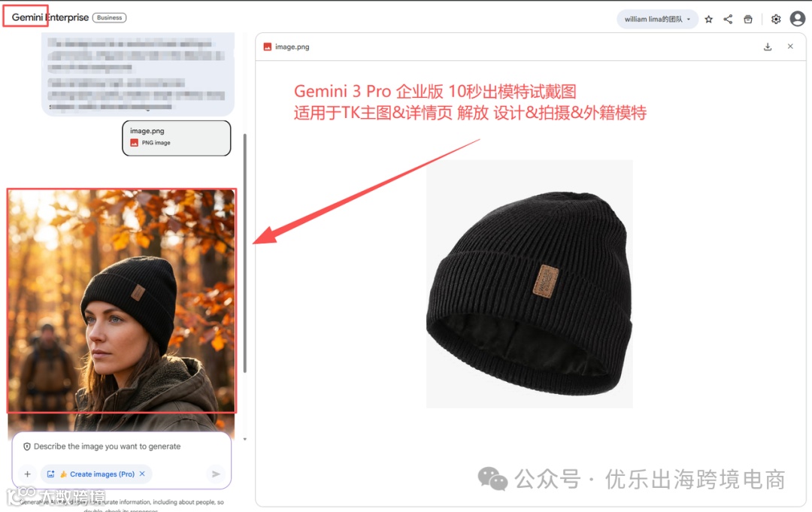This screenshot has height=512, width=812.
Task: Open the generated model photo
Action: click(121, 301)
